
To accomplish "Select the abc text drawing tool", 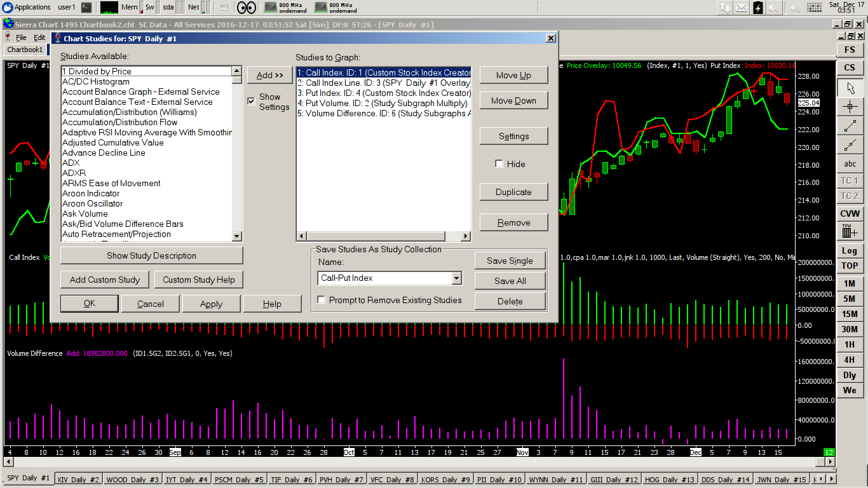I will tap(850, 164).
